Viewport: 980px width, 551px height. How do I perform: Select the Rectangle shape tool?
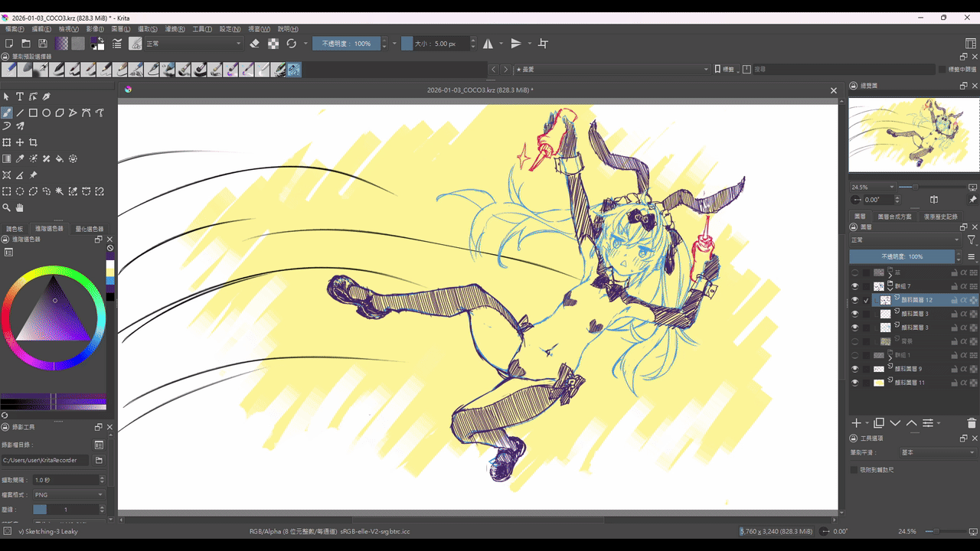pos(33,112)
